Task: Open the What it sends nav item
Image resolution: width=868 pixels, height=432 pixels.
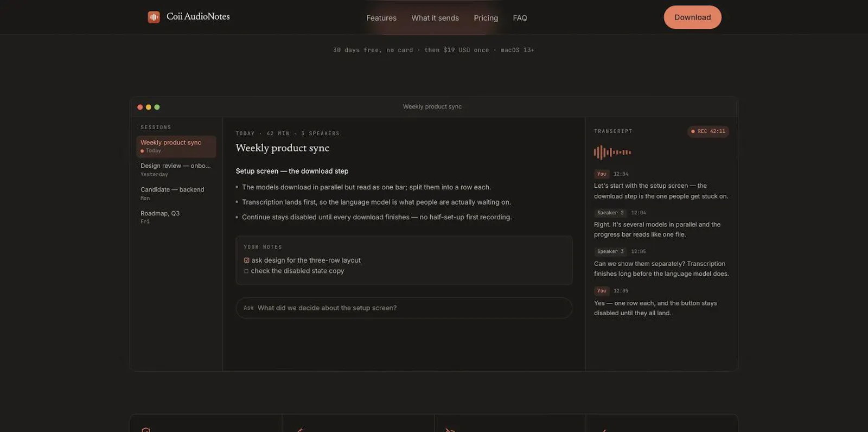Action: [435, 18]
